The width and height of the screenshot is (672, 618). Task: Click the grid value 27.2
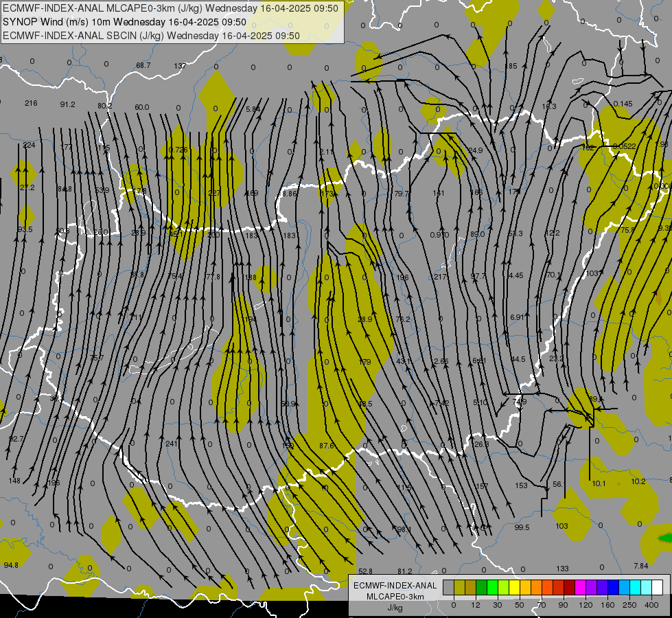(x=27, y=188)
